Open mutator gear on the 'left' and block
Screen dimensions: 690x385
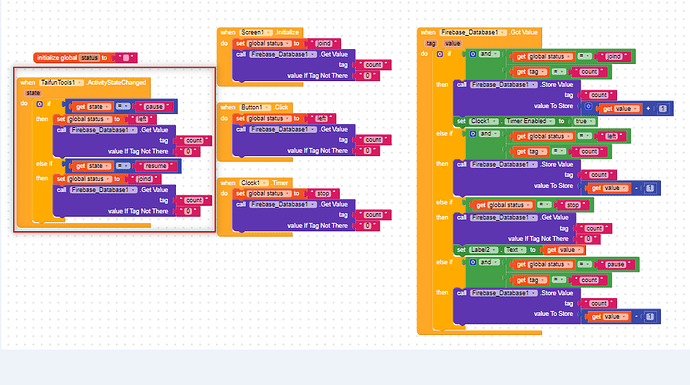click(x=473, y=134)
